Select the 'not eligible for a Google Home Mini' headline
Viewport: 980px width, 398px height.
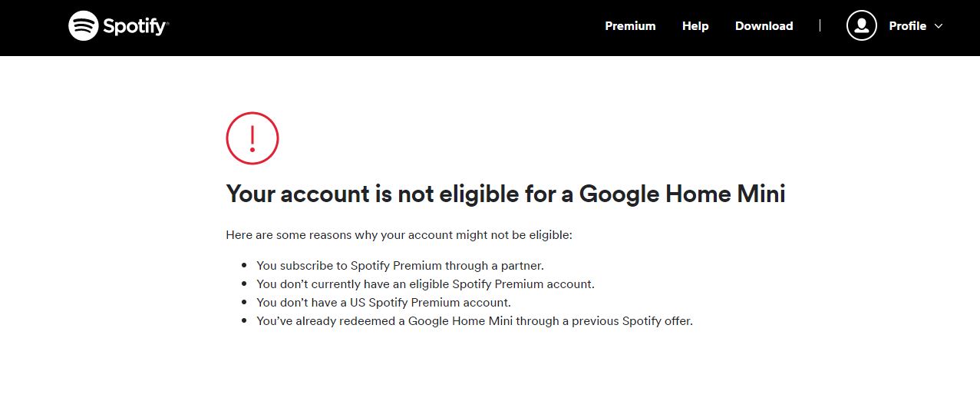pos(505,194)
